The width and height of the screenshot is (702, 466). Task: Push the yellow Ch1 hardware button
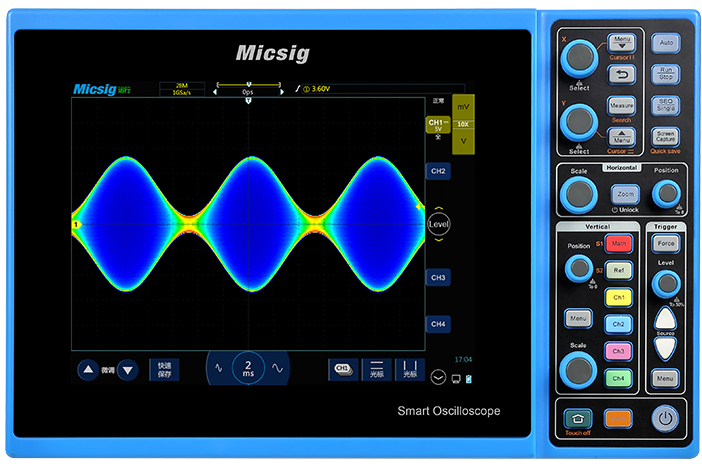[x=619, y=297]
